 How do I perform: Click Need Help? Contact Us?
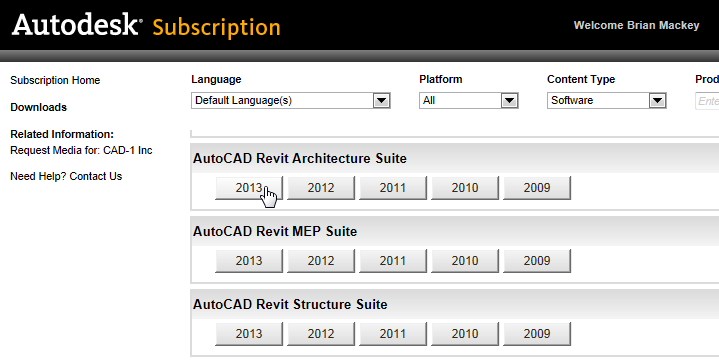click(x=66, y=176)
